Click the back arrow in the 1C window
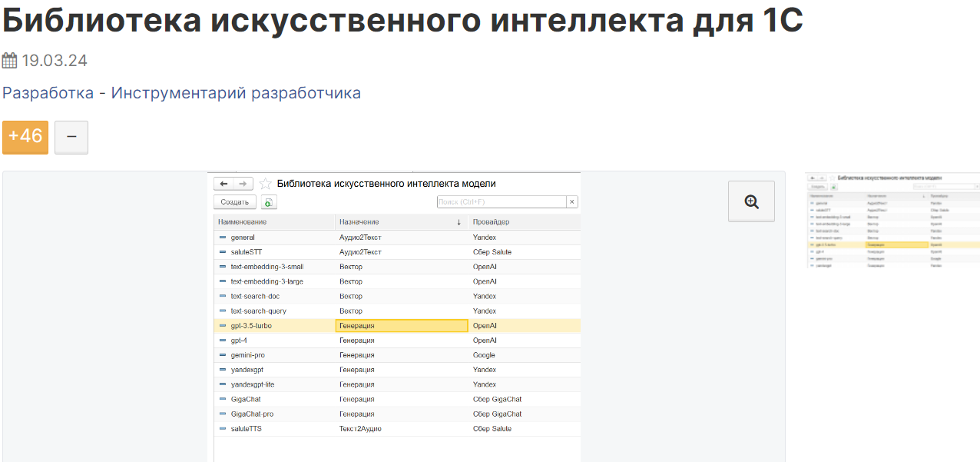 (223, 184)
